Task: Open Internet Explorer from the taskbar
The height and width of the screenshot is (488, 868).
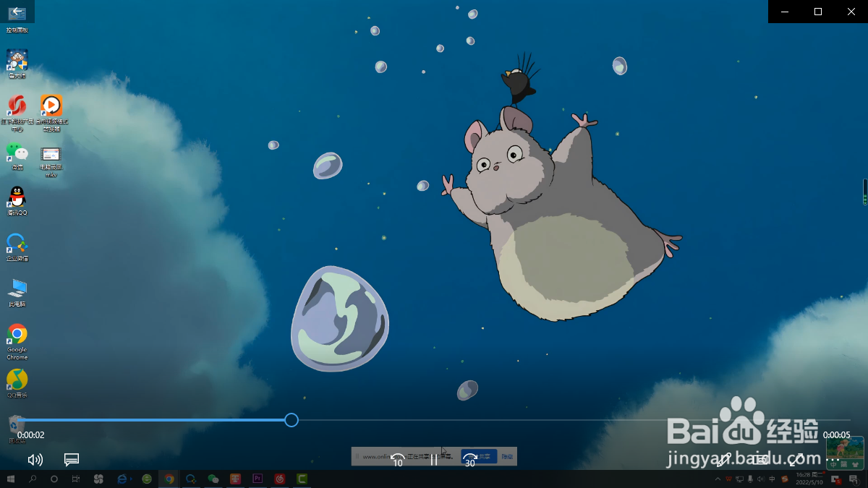Action: point(122,479)
